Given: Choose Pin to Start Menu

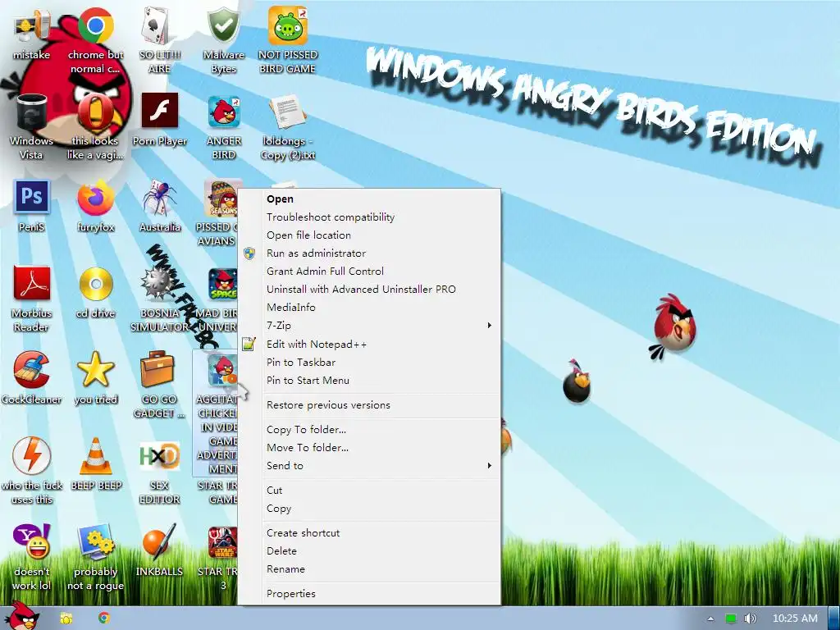Looking at the screenshot, I should 369,381.
